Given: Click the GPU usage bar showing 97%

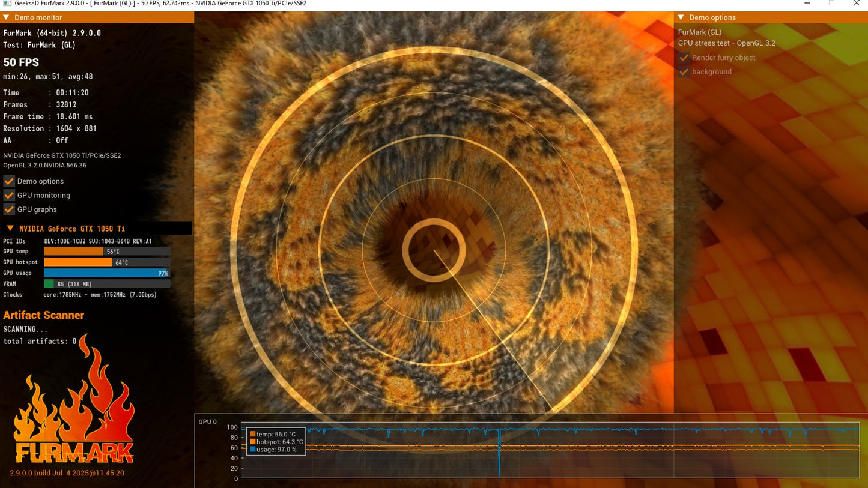Looking at the screenshot, I should click(107, 273).
